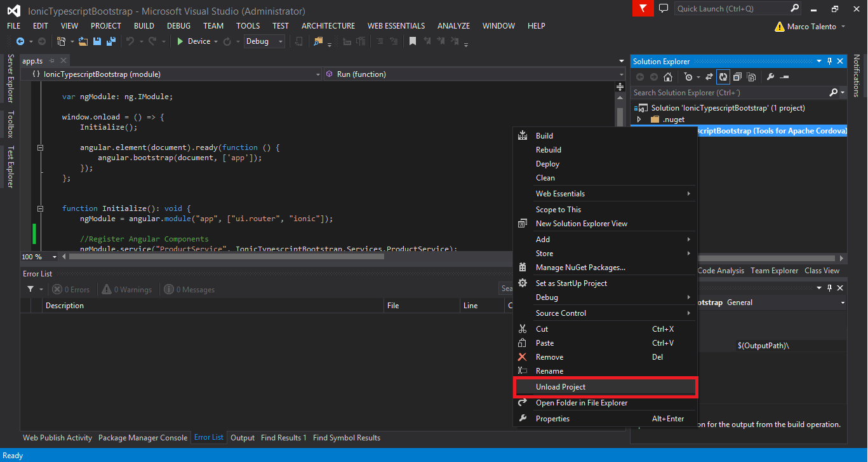Click the bookmark icon in the toolbar
The image size is (868, 462).
(x=412, y=41)
